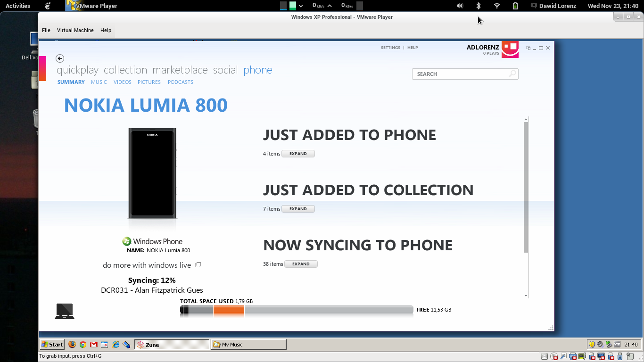This screenshot has width=644, height=362.
Task: Click the orange segment of storage bar
Action: click(x=229, y=310)
